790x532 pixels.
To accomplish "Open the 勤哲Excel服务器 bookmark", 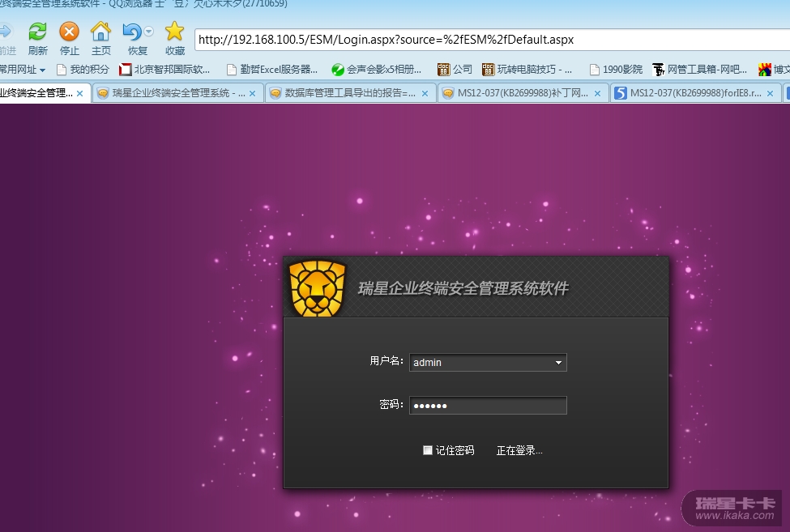I will coord(272,70).
